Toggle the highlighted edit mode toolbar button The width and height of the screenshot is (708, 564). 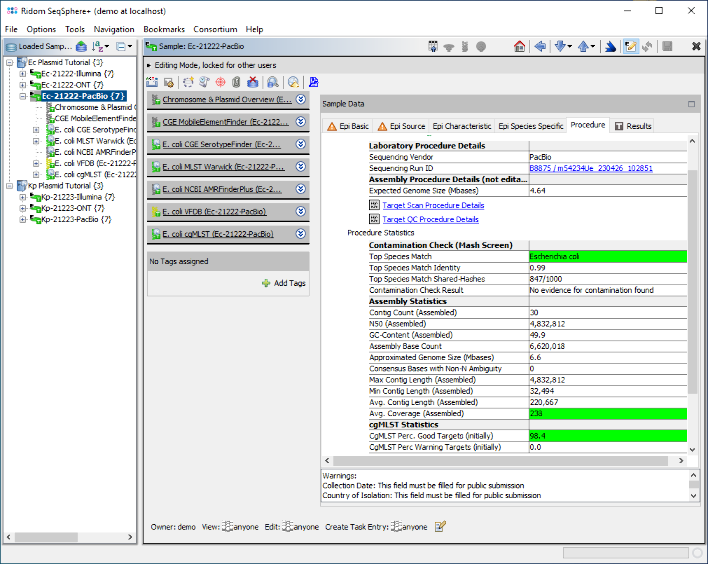click(x=630, y=47)
